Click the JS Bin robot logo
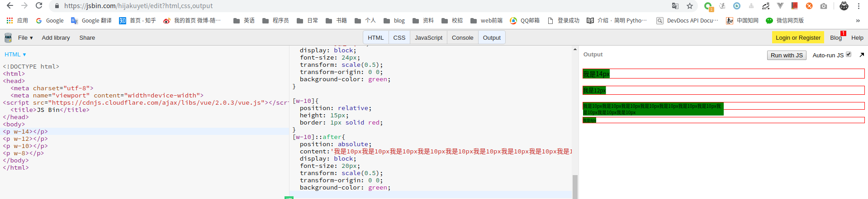 (8, 37)
